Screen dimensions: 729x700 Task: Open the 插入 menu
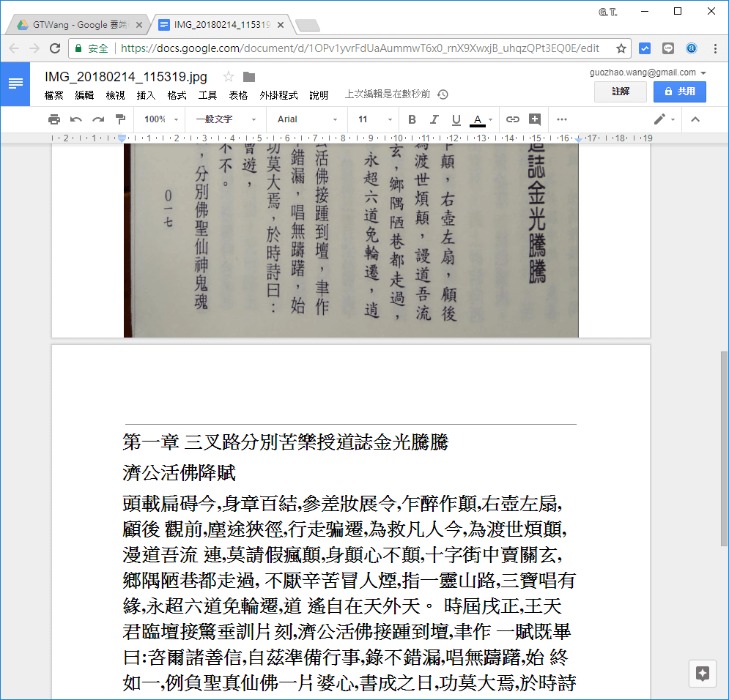pyautogui.click(x=146, y=94)
